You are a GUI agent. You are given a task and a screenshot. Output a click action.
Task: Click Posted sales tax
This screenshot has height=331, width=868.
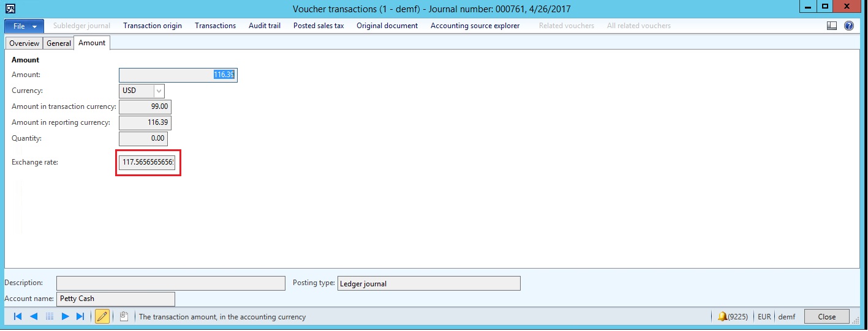click(x=319, y=26)
